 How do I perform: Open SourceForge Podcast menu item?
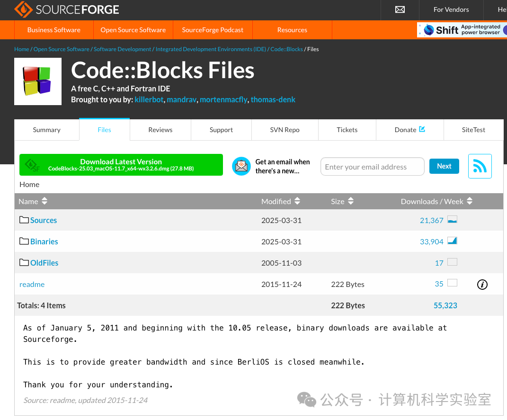[x=213, y=30]
